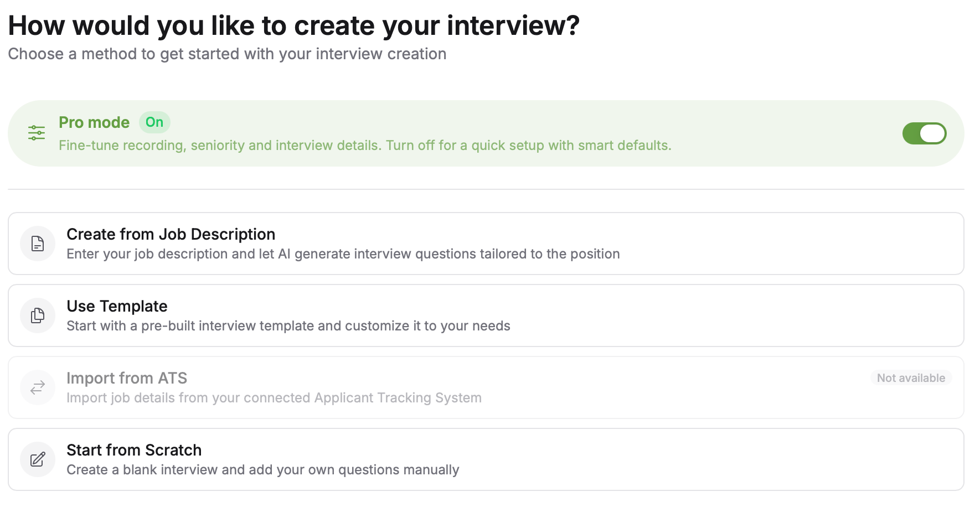This screenshot has width=980, height=507.
Task: Click the Import from ATS arrows icon
Action: (38, 387)
